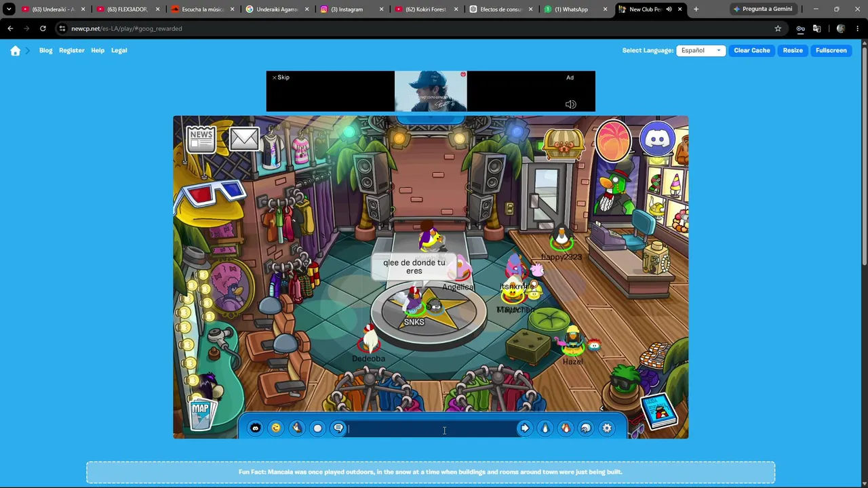Open the Chrome profile avatar
This screenshot has height=488, width=868.
coord(841,28)
